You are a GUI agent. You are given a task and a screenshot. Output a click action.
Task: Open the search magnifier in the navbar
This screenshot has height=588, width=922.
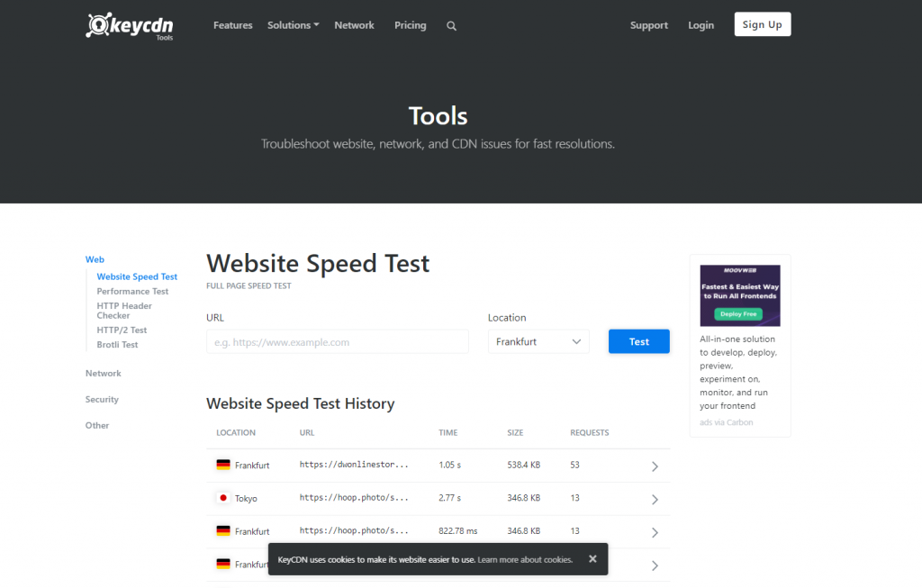click(x=451, y=25)
